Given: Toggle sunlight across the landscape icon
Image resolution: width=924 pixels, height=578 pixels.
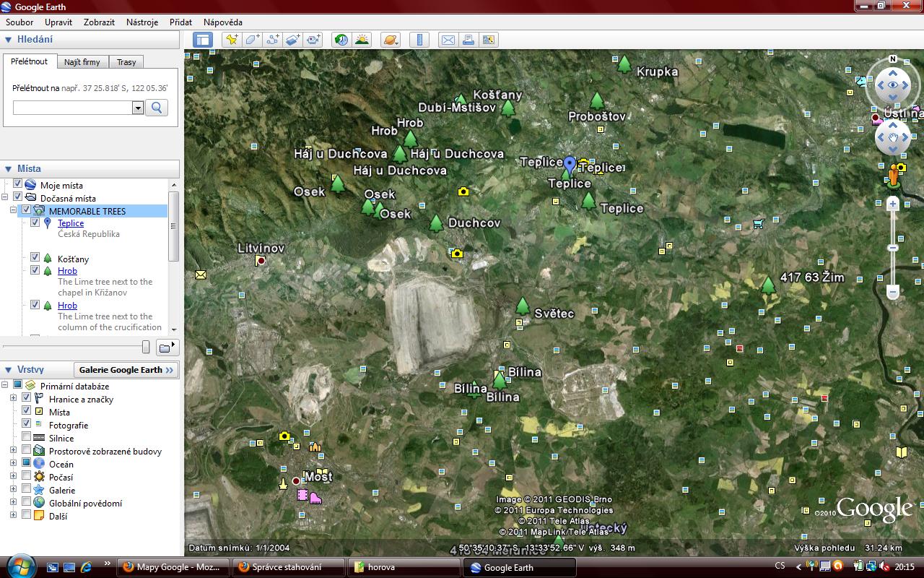Looking at the screenshot, I should [362, 40].
